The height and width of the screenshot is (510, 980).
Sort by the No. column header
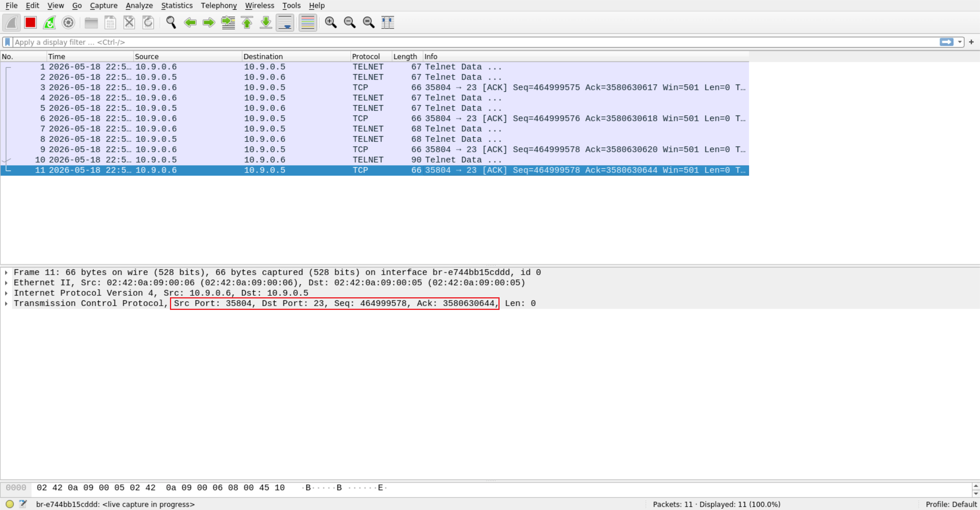[x=23, y=57]
